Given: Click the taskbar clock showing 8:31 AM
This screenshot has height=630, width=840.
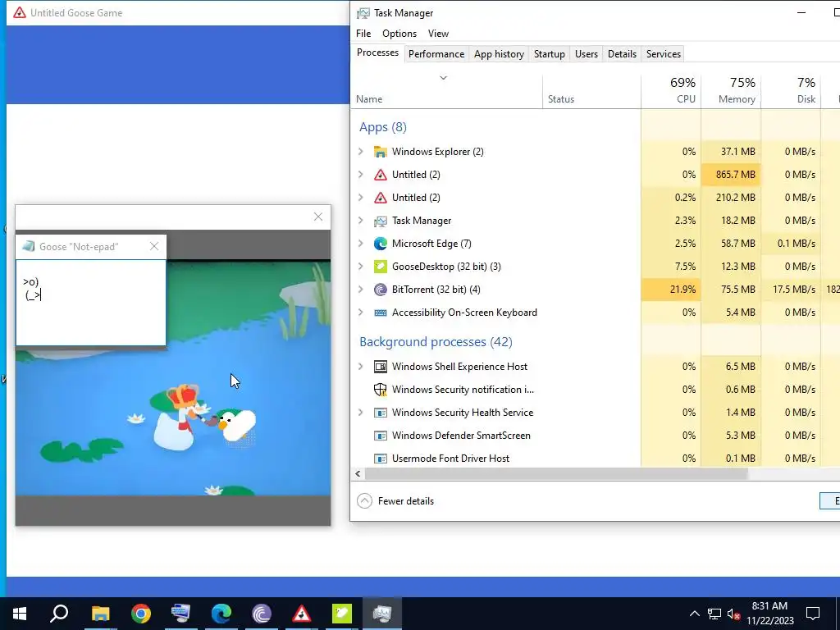Looking at the screenshot, I should click(x=769, y=614).
